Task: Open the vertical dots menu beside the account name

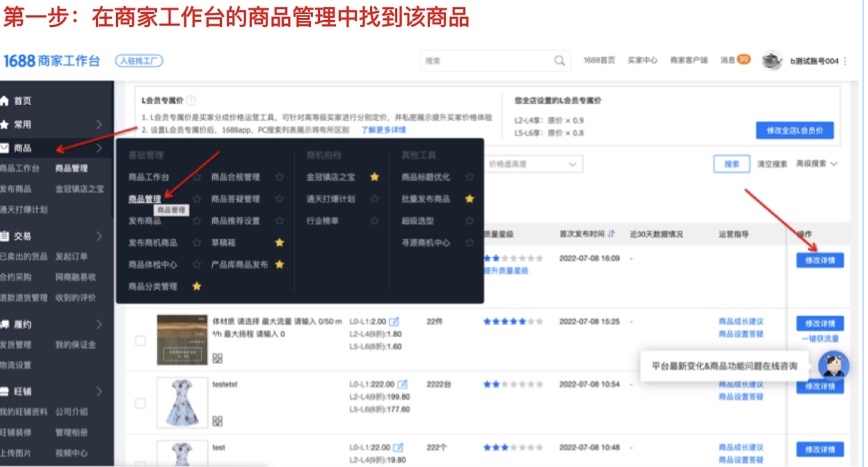Action: coord(846,61)
